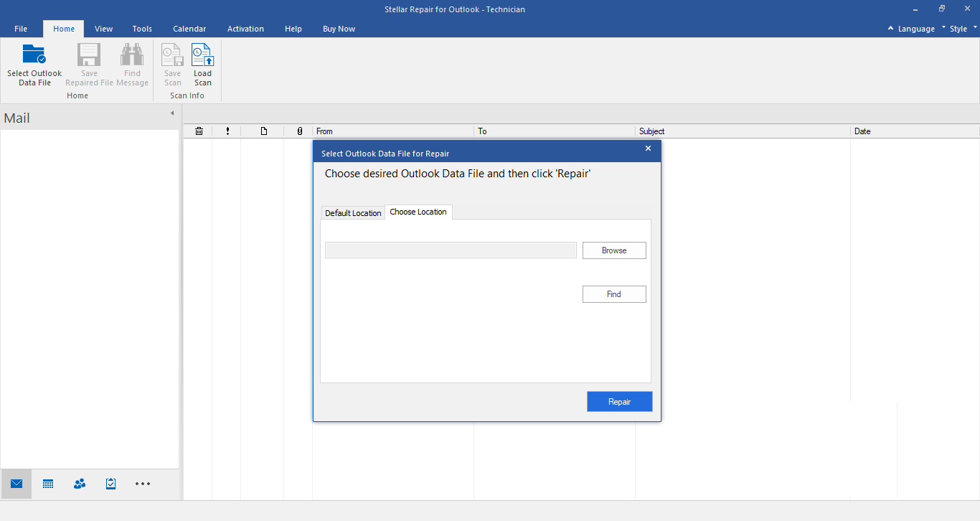Switch to Mail view via envelope icon
The height and width of the screenshot is (521, 980).
tap(16, 484)
